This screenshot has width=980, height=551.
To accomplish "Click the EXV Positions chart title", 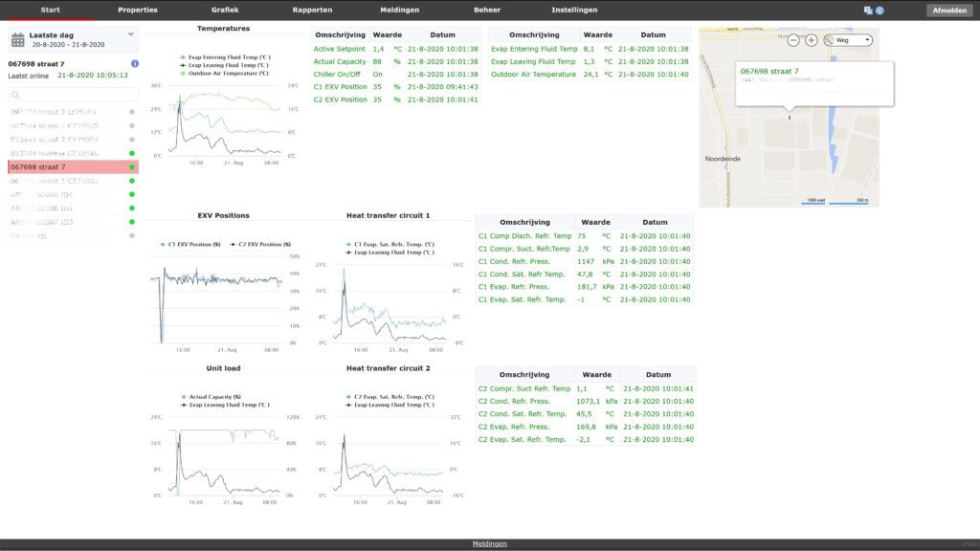I will coord(223,215).
